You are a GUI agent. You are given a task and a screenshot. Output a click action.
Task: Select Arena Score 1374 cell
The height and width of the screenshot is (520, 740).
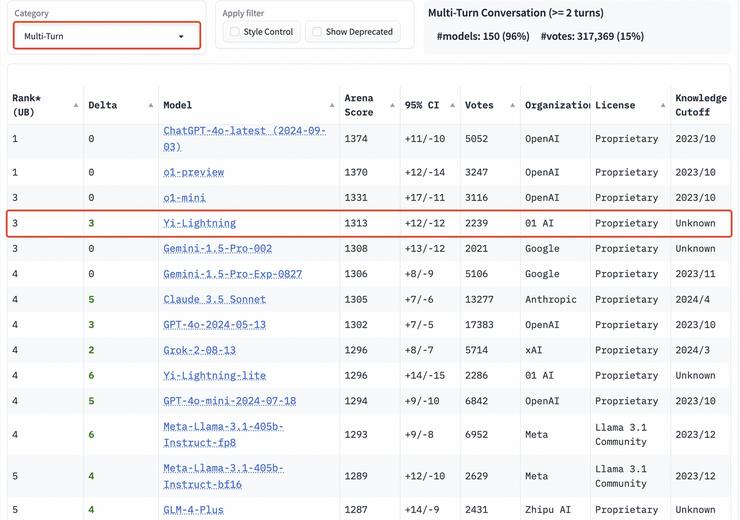click(356, 139)
